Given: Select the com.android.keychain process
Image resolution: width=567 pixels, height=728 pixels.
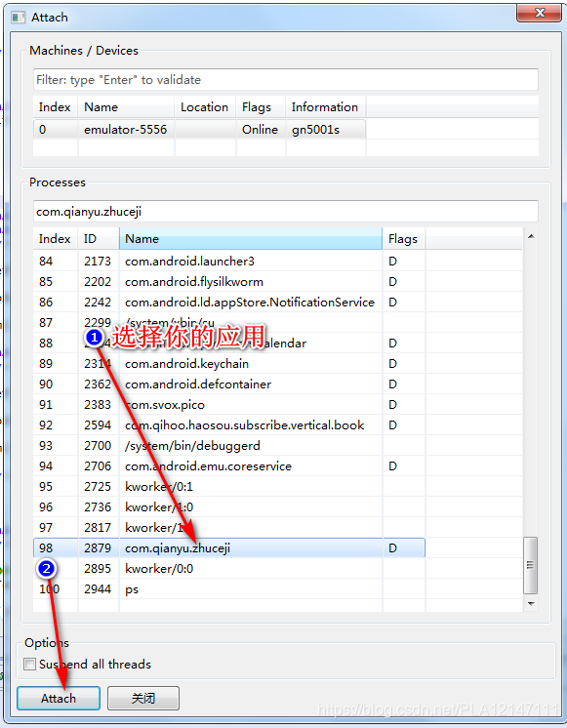Looking at the screenshot, I should click(229, 364).
